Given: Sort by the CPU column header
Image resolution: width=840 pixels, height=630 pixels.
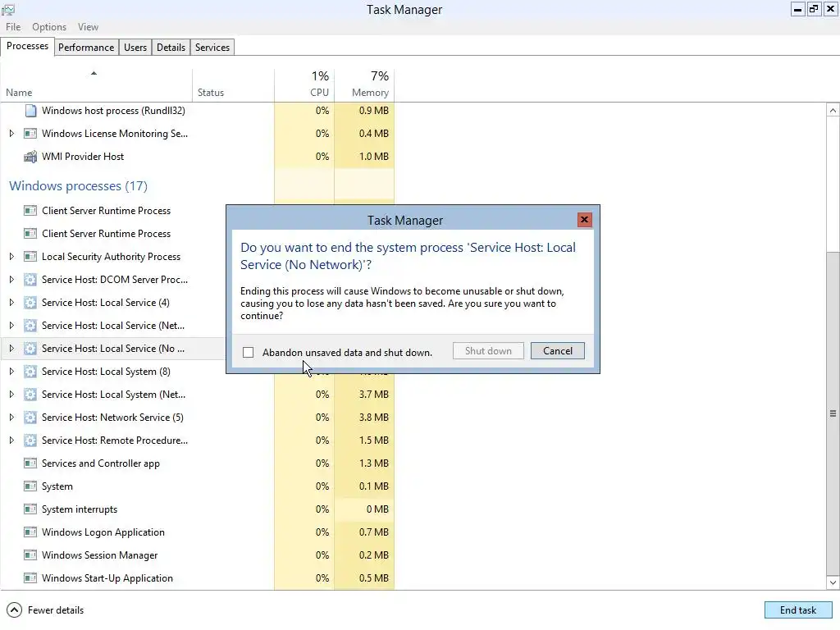Looking at the screenshot, I should coord(304,84).
